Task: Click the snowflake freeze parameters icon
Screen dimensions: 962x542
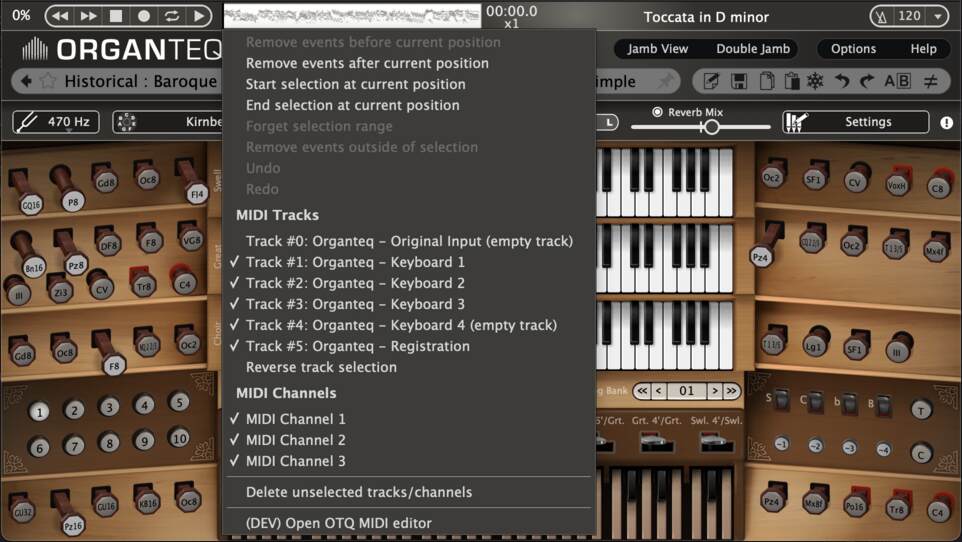Action: click(x=815, y=81)
